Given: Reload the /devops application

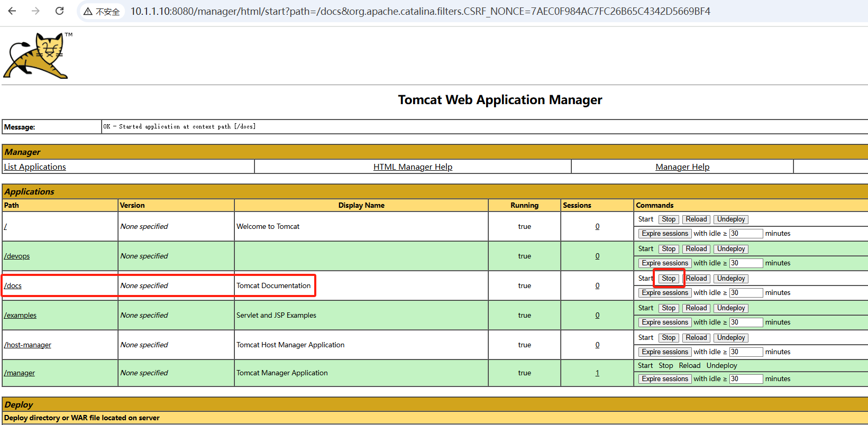Looking at the screenshot, I should (696, 249).
